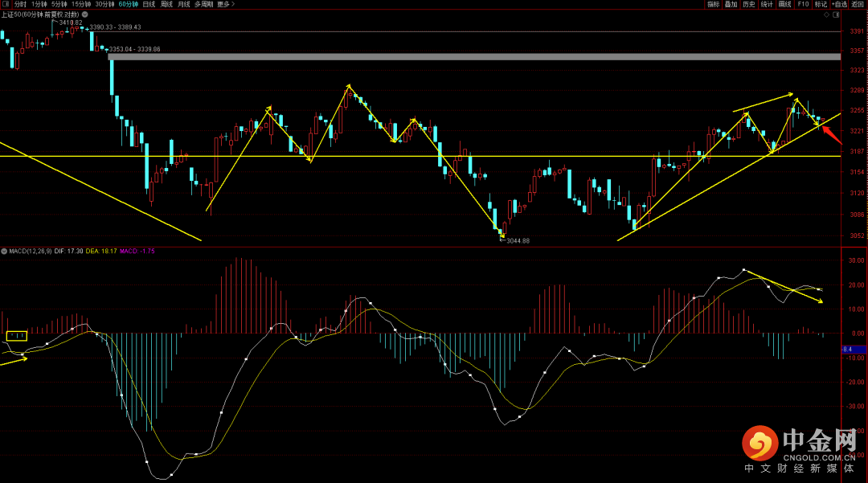The width and height of the screenshot is (868, 483).
Task: Select the 15分钟 timeframe
Action: pyautogui.click(x=81, y=4)
